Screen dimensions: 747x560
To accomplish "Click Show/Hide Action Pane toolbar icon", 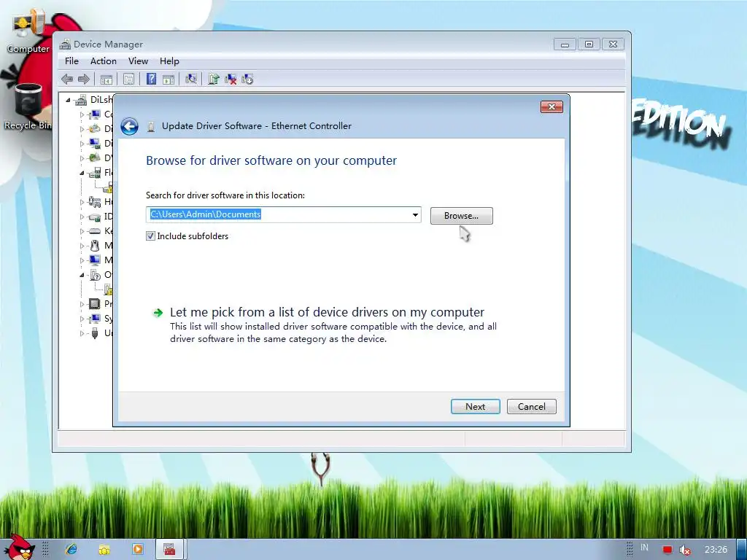I will coord(169,79).
